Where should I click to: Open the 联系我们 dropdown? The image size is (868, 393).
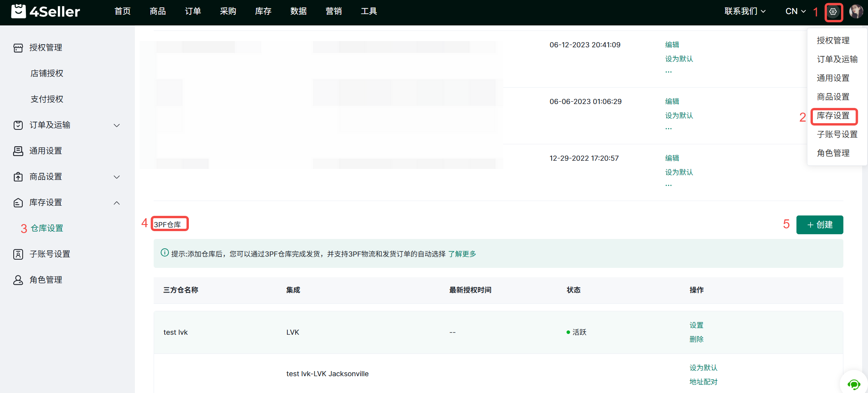pos(744,11)
